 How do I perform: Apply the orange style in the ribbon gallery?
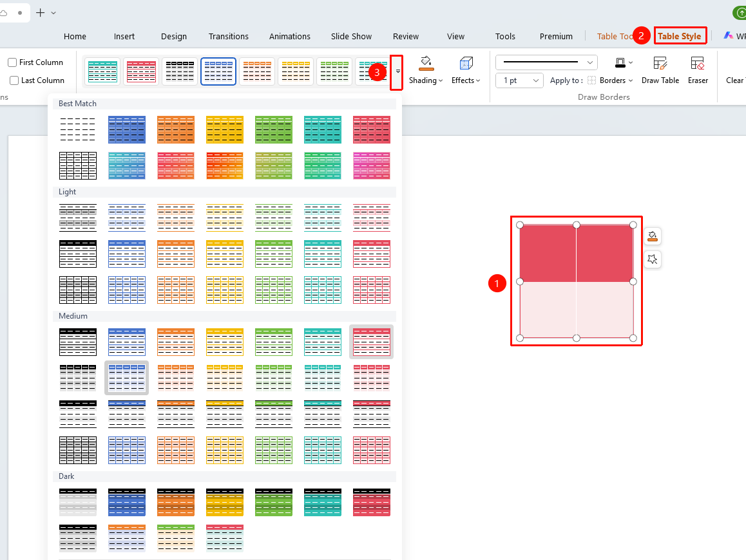[x=257, y=71]
